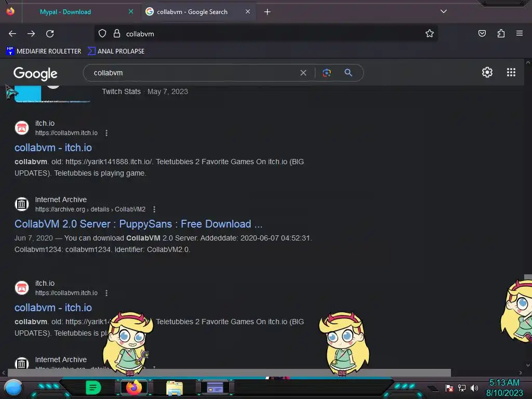532x399 pixels.
Task: Open the Twitch Stats video thumbnail
Action: [x=52, y=94]
